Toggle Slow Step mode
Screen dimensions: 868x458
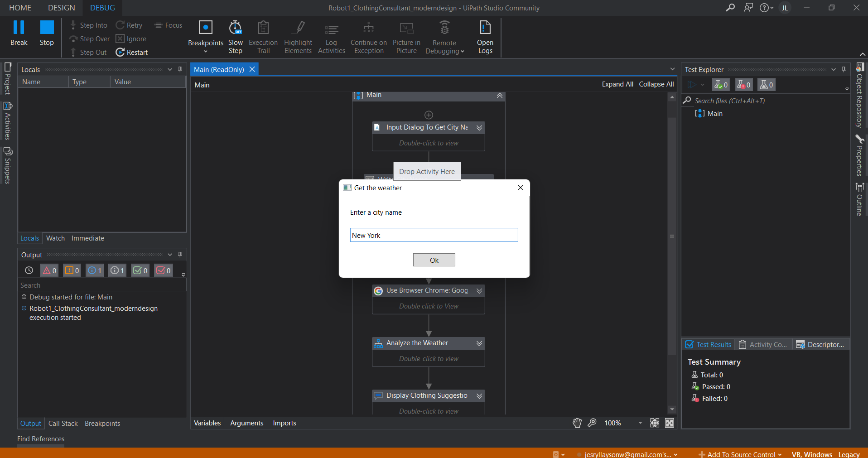(x=236, y=37)
